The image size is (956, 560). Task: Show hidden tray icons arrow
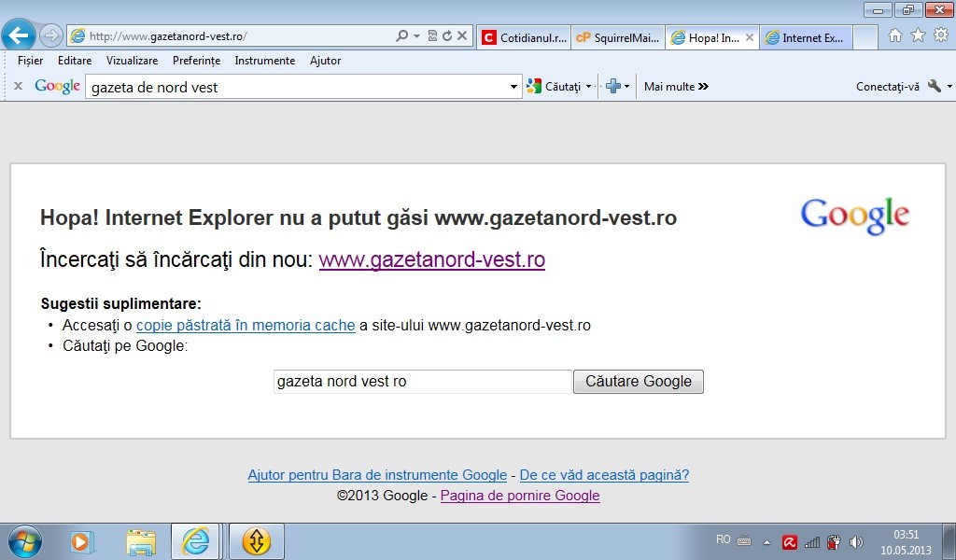[x=767, y=541]
